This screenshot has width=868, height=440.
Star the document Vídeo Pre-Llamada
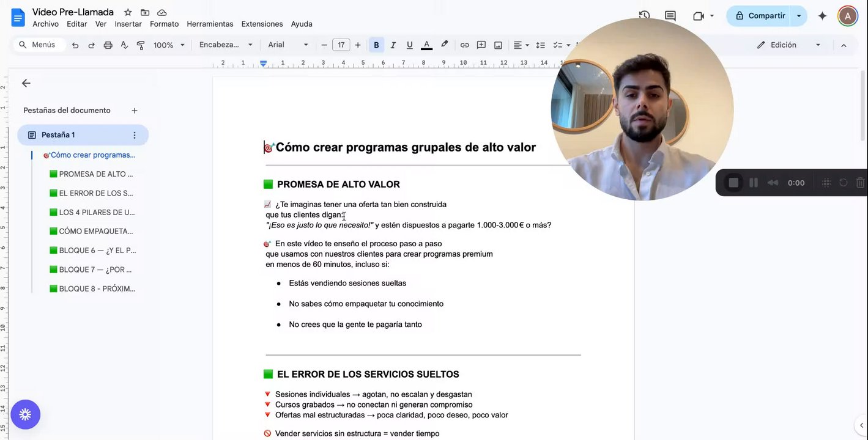128,12
